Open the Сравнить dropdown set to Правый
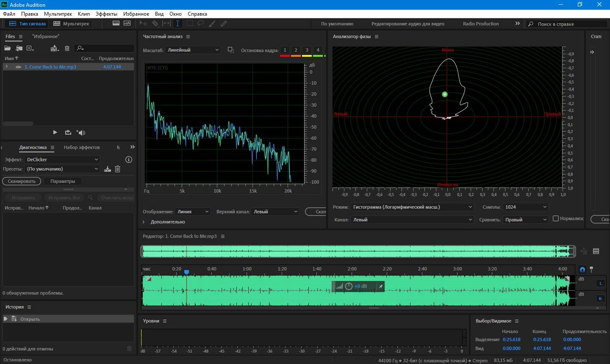610x364 pixels. click(526, 220)
